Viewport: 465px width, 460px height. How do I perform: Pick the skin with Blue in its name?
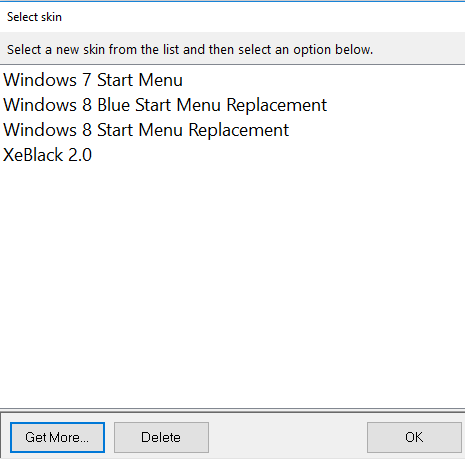tap(165, 105)
